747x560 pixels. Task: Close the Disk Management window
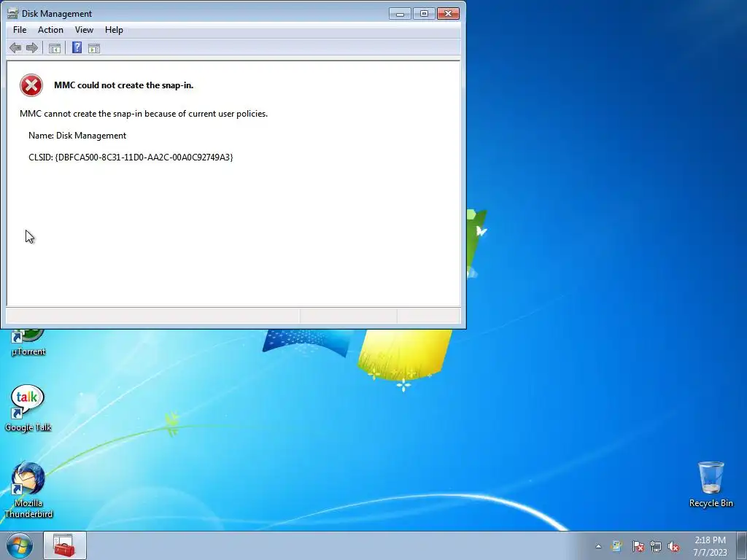[448, 13]
